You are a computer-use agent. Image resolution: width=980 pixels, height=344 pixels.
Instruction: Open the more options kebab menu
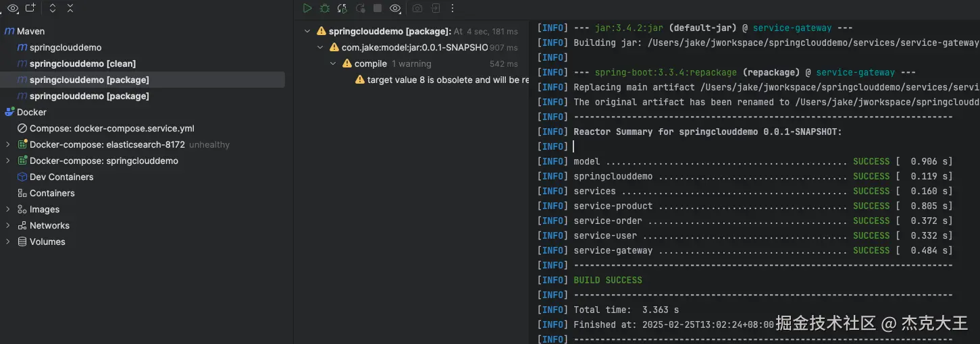[x=453, y=8]
